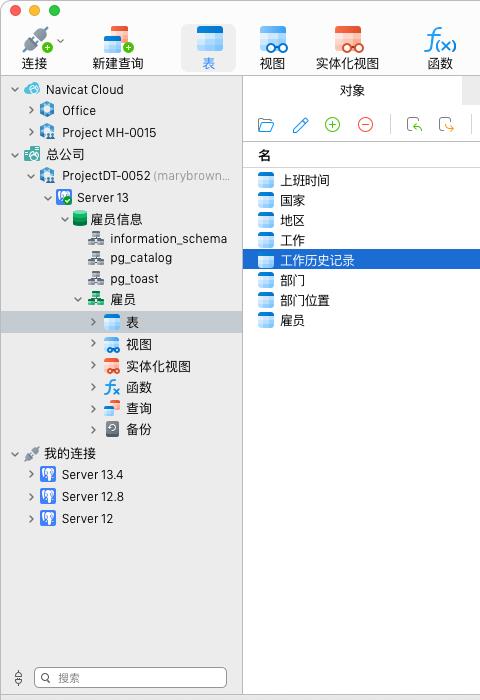Screen dimensions: 480x700
Task: Click the 备份 backup icon in tree
Action: pyautogui.click(x=113, y=429)
